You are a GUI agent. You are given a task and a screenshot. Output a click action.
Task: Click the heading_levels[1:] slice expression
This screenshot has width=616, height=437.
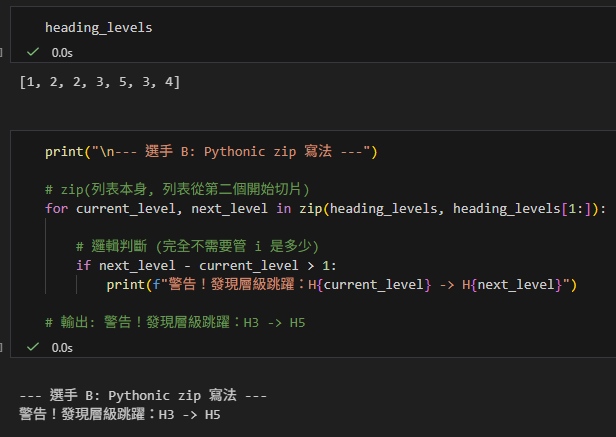522,209
